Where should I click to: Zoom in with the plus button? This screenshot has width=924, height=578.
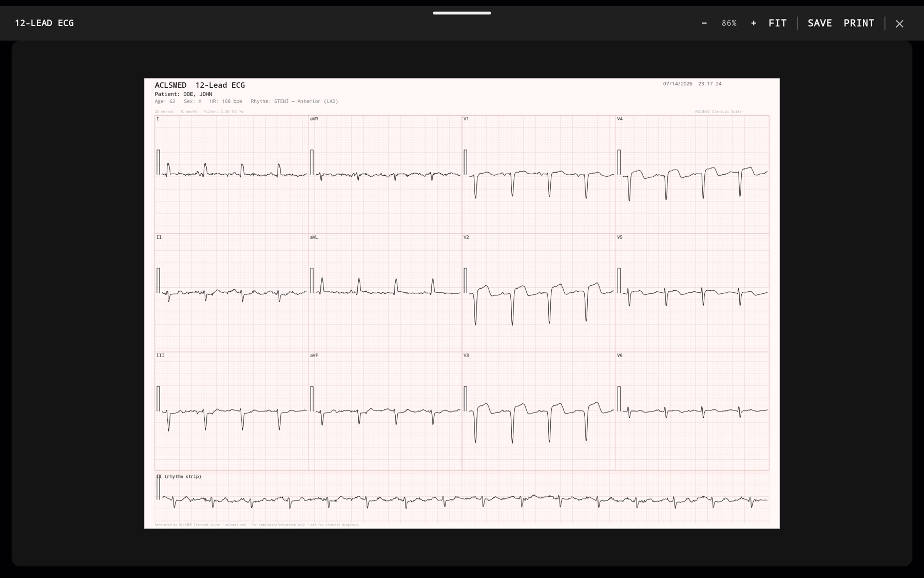pyautogui.click(x=754, y=23)
